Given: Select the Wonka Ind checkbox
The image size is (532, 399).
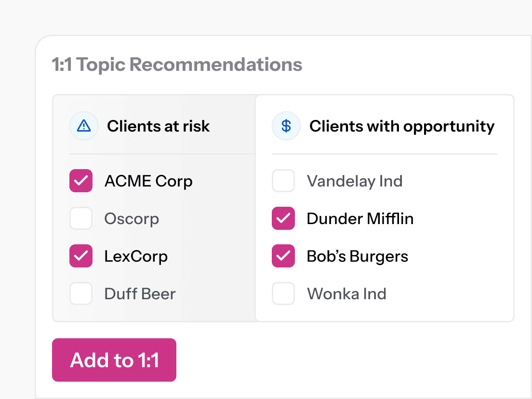Looking at the screenshot, I should pos(283,294).
